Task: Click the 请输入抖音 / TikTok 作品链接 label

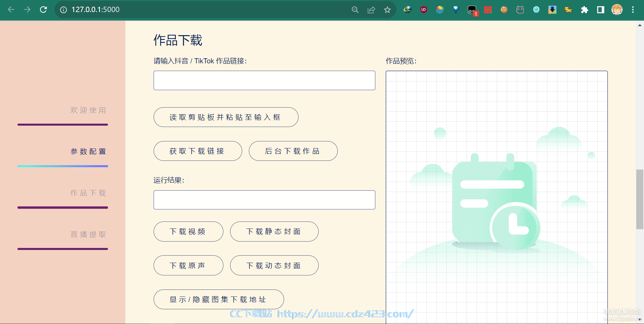Action: tap(200, 61)
